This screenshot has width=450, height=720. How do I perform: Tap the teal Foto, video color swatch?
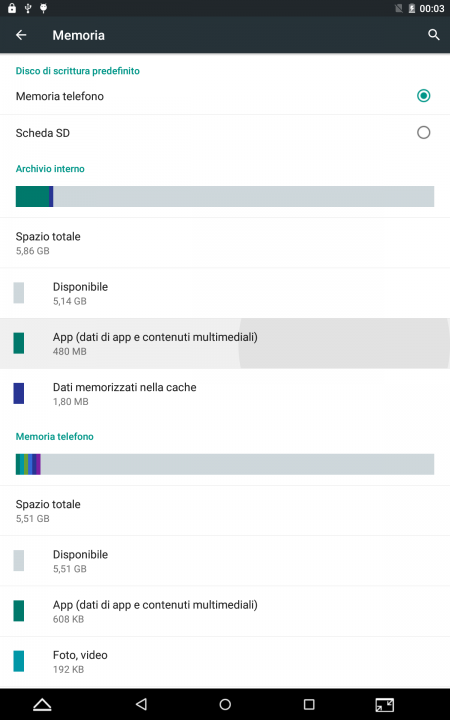click(19, 661)
